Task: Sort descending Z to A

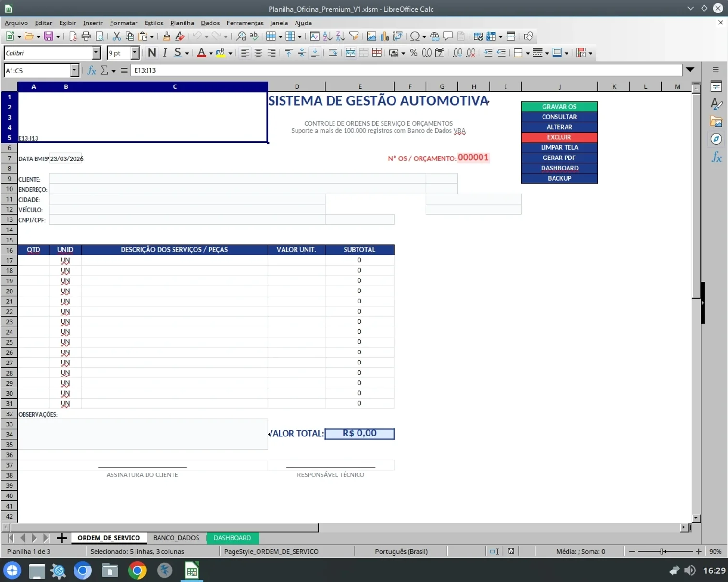Action: point(341,36)
